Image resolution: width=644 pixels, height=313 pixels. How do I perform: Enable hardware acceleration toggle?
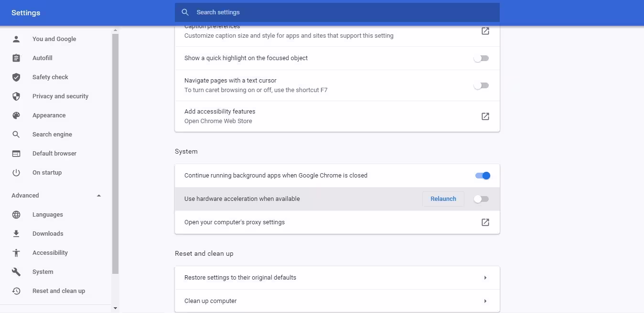(x=481, y=199)
